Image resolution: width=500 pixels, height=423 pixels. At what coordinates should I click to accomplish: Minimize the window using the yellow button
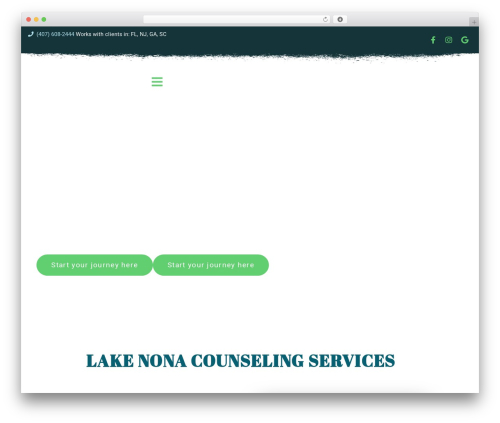click(x=36, y=20)
